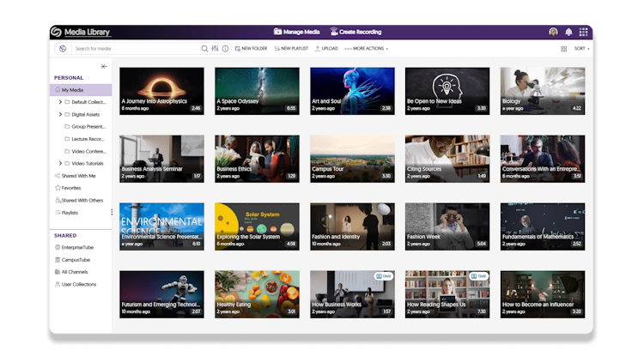Open the Healthy Eating video

(x=257, y=294)
